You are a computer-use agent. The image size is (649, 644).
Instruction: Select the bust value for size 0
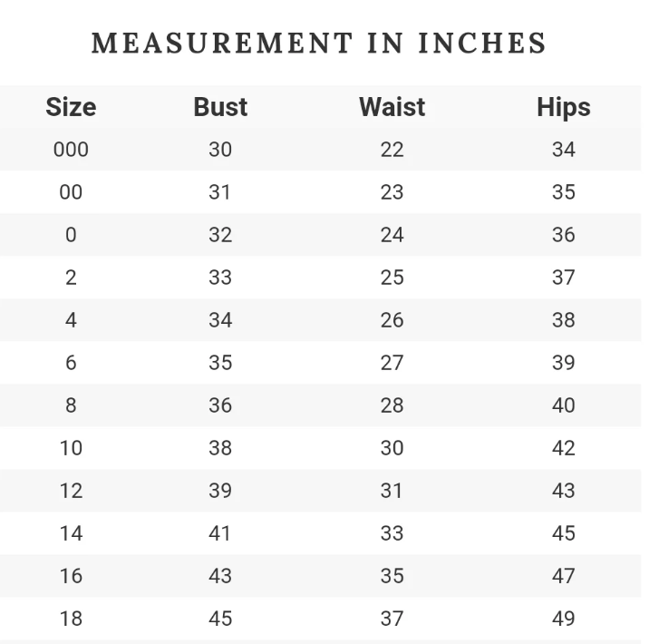(x=220, y=235)
